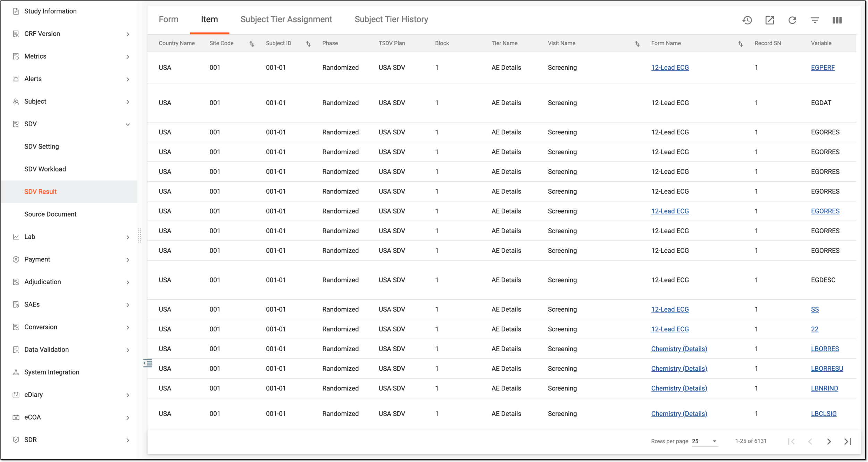Screen dimensions: 868x462
Task: Sort by Subject ID column arrows
Action: 308,44
